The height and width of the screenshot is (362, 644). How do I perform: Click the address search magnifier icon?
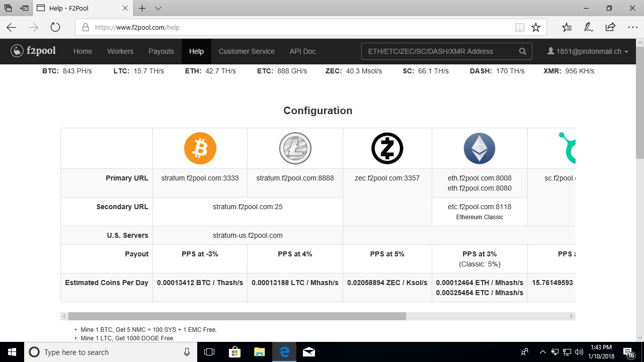[523, 51]
